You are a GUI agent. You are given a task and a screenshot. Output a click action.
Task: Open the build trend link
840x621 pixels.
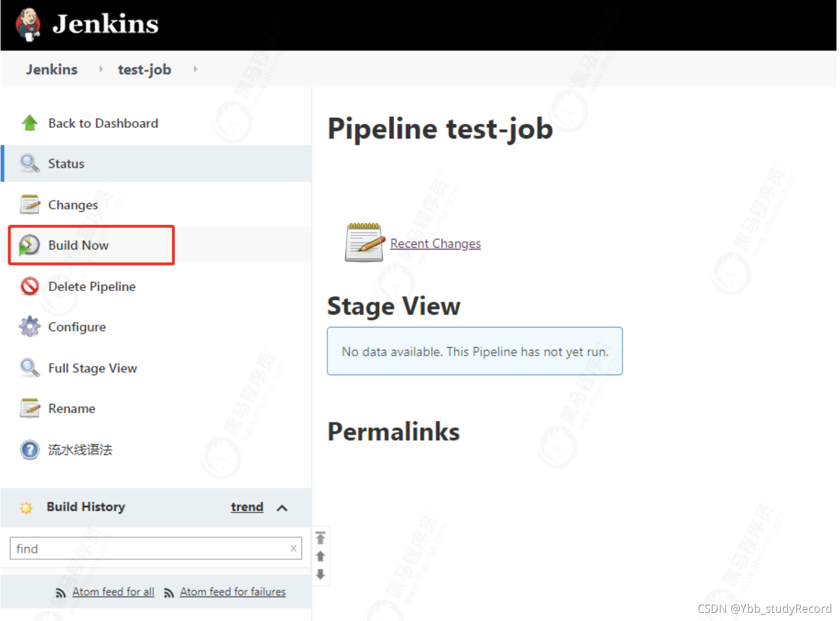247,507
